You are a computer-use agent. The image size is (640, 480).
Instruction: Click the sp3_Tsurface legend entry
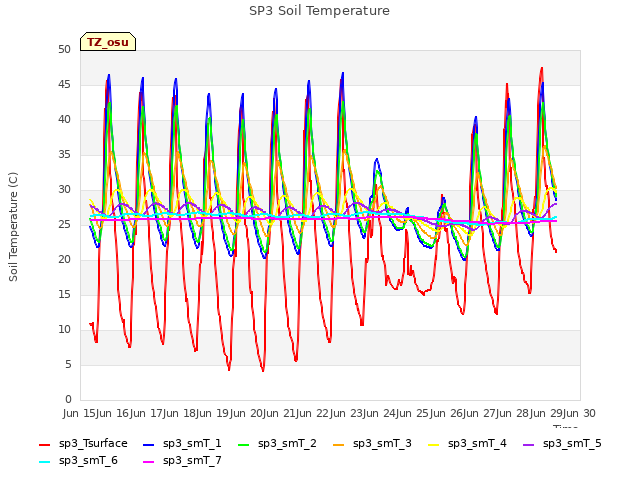83,443
